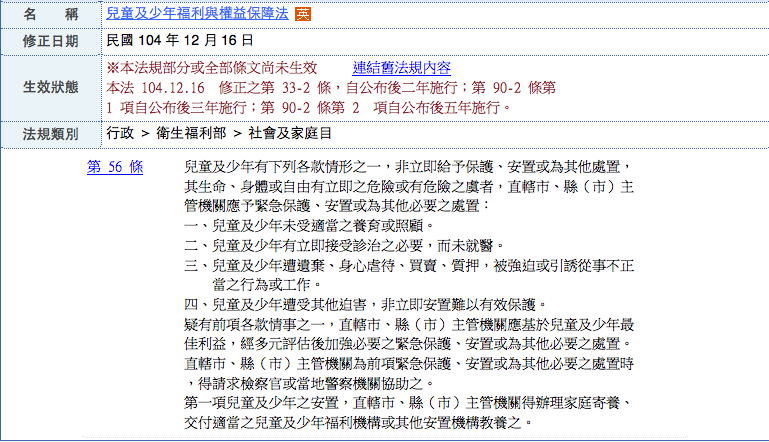Viewport: 769px width, 442px height.
Task: Click the 名稱 row header cell
Action: coord(49,15)
